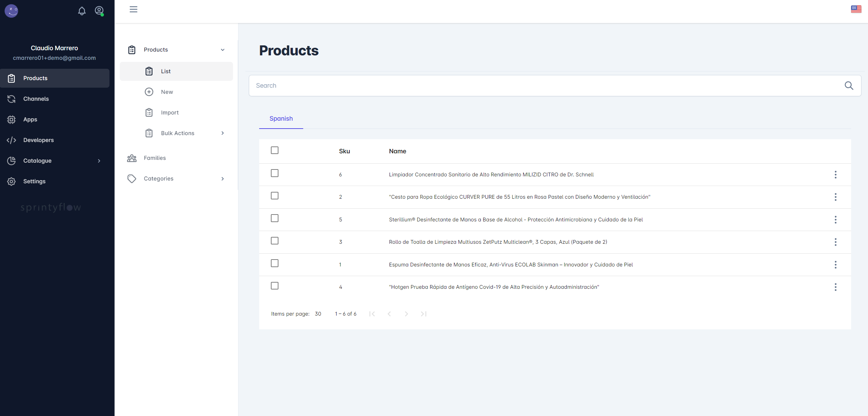The width and height of the screenshot is (868, 416).
Task: Select all products via header checkbox
Action: pos(274,150)
